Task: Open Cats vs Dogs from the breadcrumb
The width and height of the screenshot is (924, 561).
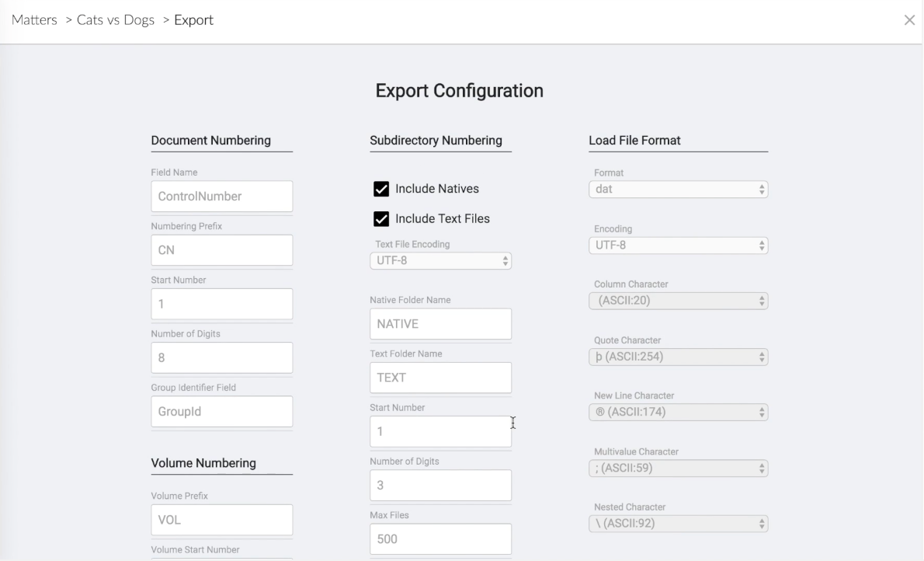Action: [x=116, y=19]
